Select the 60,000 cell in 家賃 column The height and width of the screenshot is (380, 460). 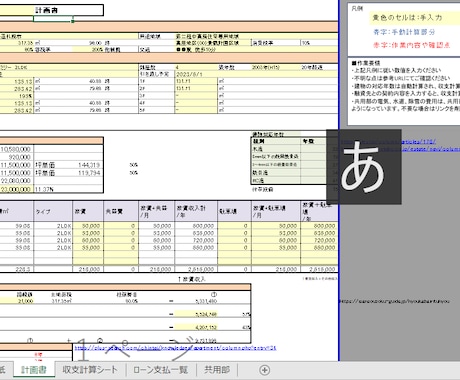[88, 240]
